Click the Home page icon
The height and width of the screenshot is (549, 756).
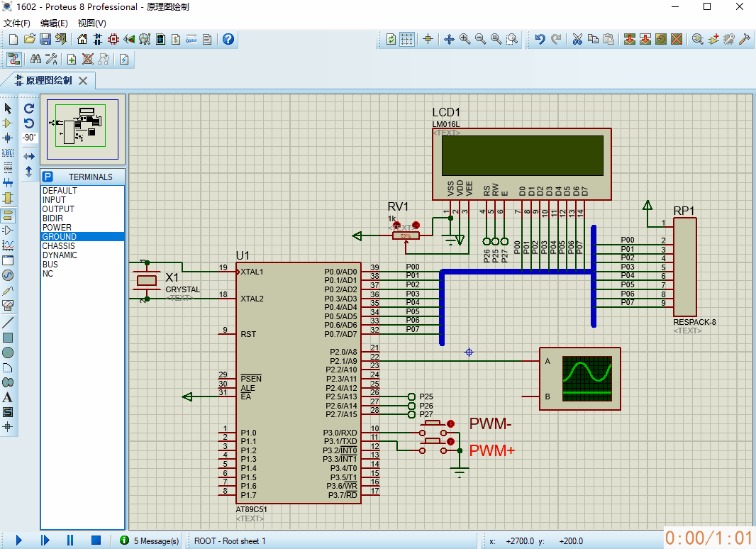[82, 39]
